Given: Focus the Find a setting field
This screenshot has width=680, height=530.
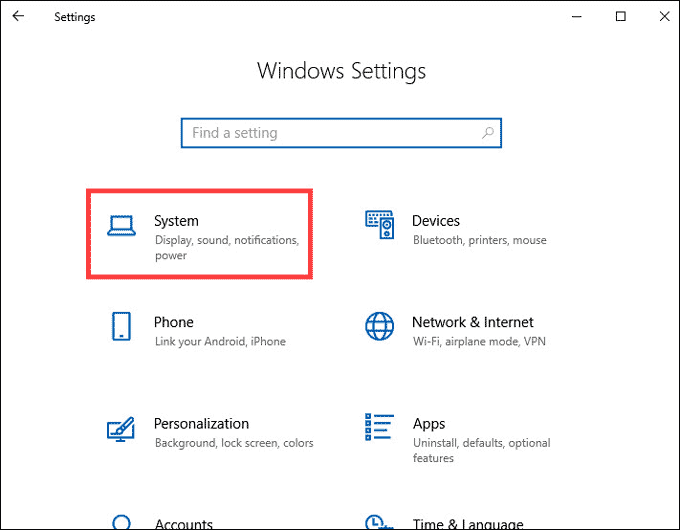Looking at the screenshot, I should click(341, 133).
